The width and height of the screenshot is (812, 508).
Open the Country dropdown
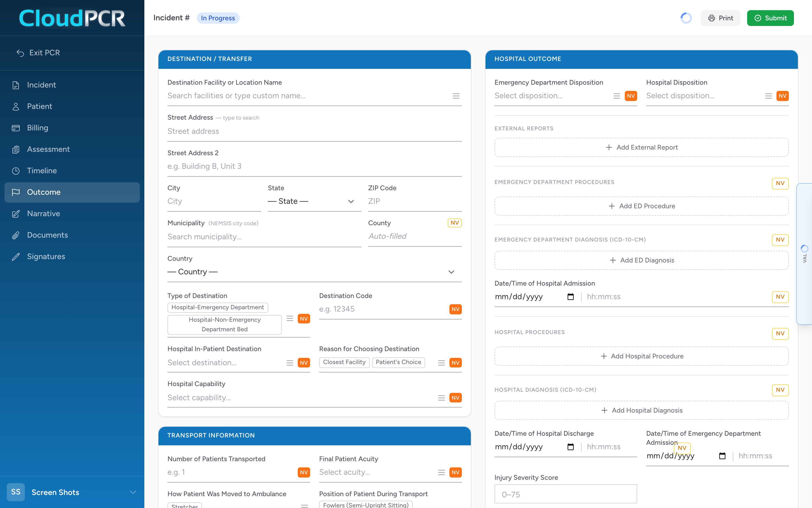(x=314, y=272)
